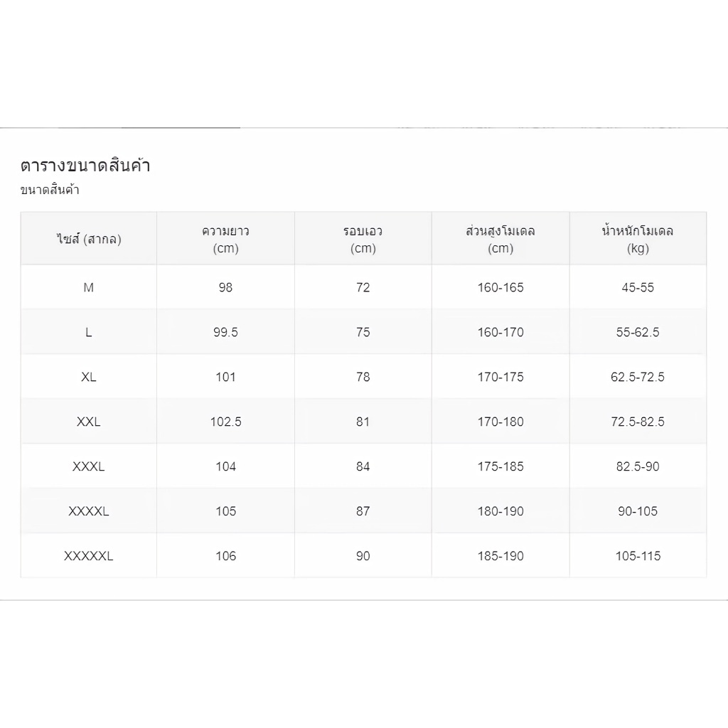Click the XXXXXL size cell
This screenshot has height=728, width=728.
click(89, 556)
